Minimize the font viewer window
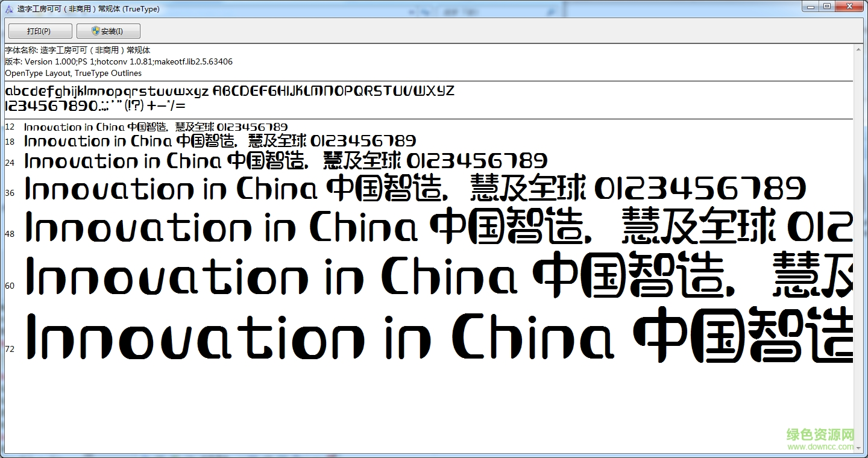 coord(810,6)
